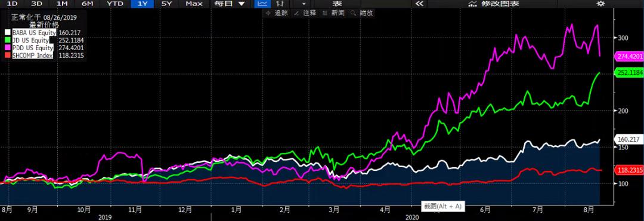Click the green JD legend swatch
Viewport: 644px width, 221px height.
coord(7,41)
